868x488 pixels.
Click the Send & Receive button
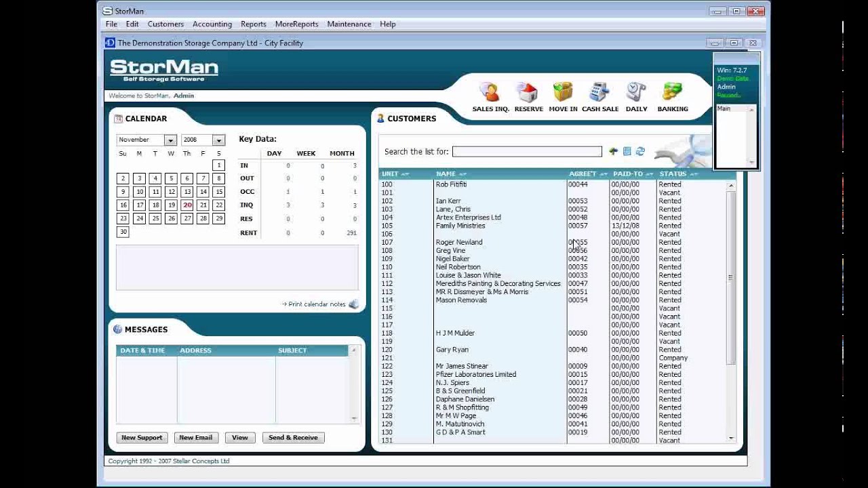point(293,438)
